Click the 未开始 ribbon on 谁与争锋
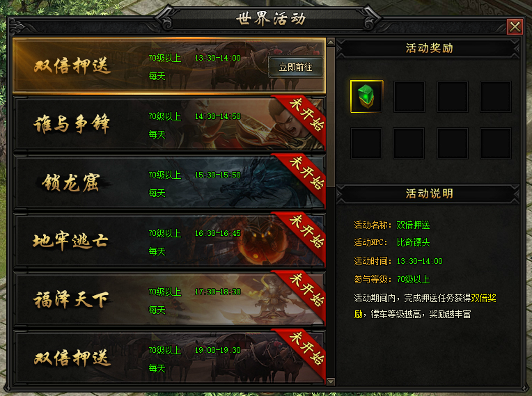The image size is (532, 396). point(303,116)
